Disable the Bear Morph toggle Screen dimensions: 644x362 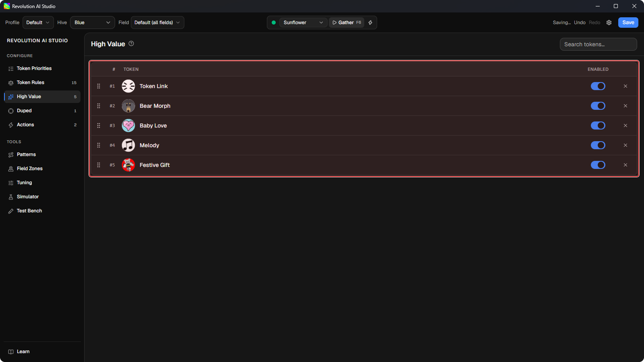598,106
